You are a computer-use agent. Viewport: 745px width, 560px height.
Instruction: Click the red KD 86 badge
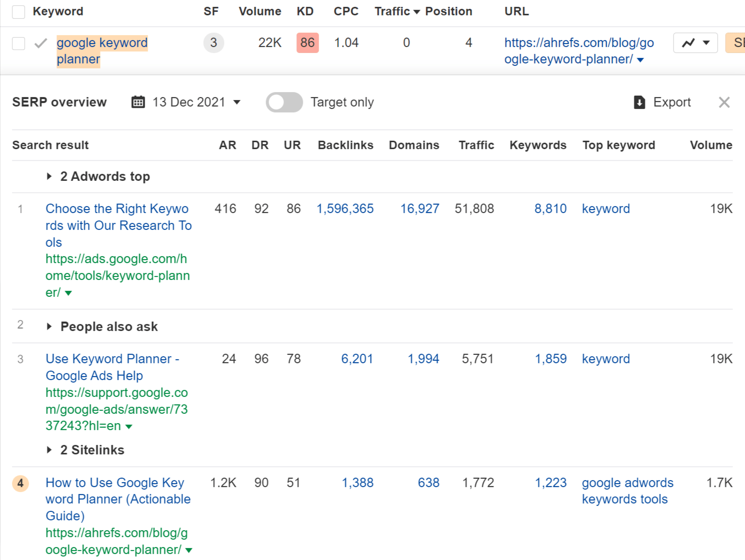(x=307, y=43)
